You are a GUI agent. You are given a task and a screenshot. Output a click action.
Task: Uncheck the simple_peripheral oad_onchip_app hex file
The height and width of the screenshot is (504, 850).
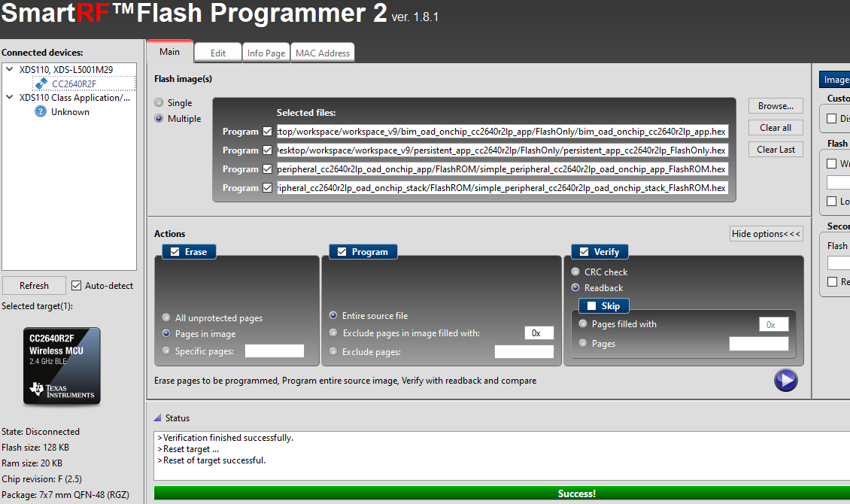(267, 169)
